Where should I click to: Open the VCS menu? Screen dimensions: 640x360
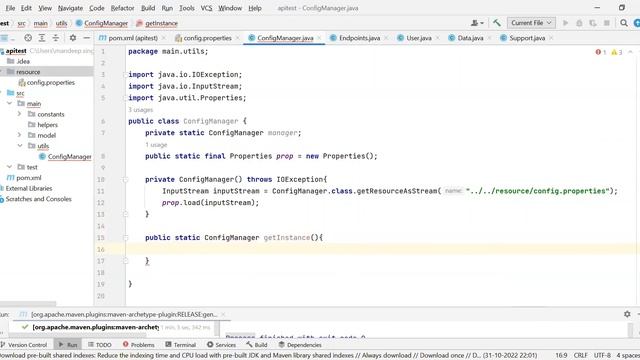click(206, 8)
